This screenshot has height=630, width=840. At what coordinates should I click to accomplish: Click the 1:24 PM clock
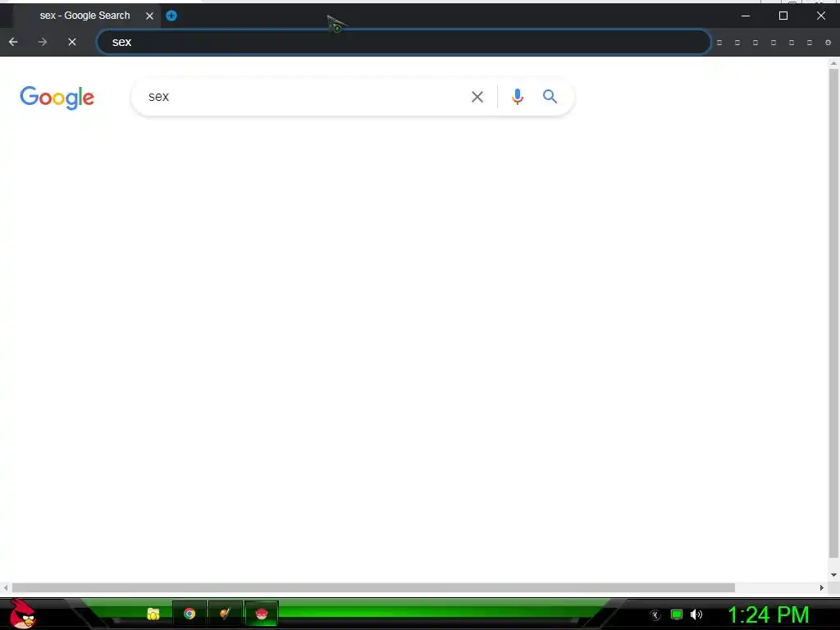[x=768, y=614]
